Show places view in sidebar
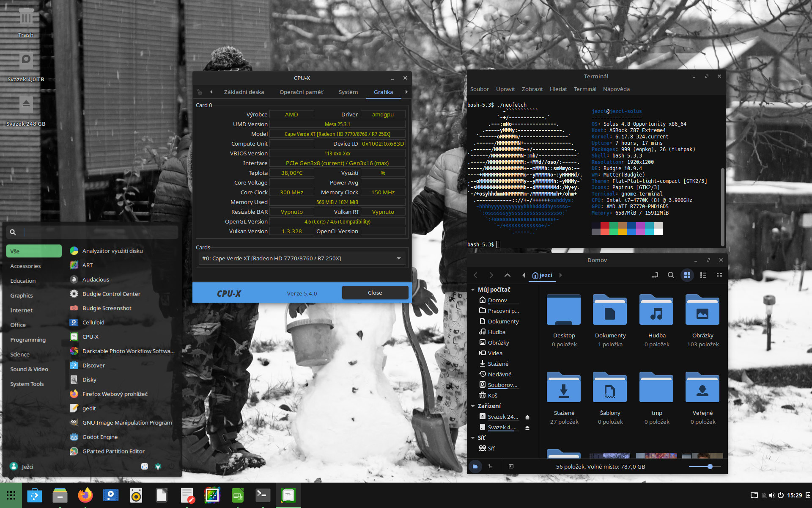Image resolution: width=812 pixels, height=508 pixels. coord(475,467)
